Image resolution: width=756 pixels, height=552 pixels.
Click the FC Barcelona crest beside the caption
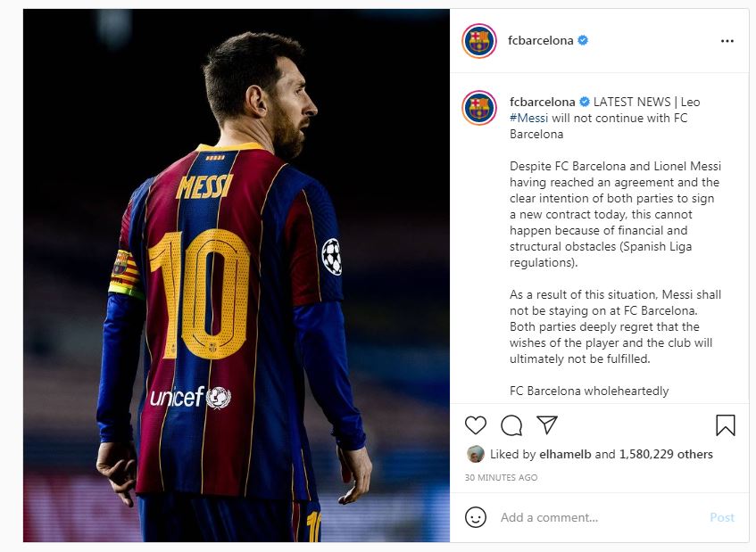pyautogui.click(x=479, y=108)
